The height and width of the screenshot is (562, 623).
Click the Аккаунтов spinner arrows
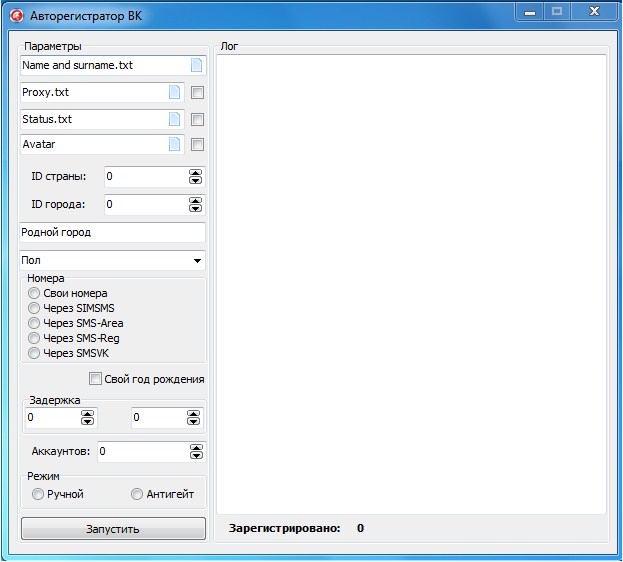pos(195,451)
